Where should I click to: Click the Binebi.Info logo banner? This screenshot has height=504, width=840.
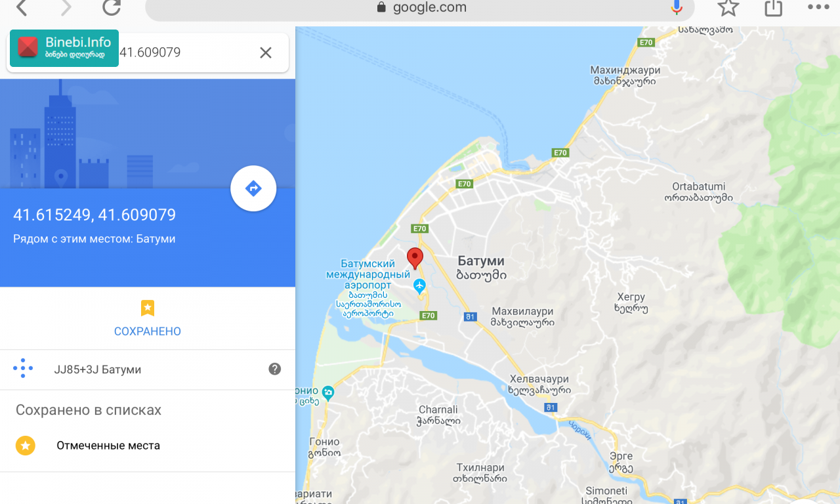pyautogui.click(x=64, y=48)
